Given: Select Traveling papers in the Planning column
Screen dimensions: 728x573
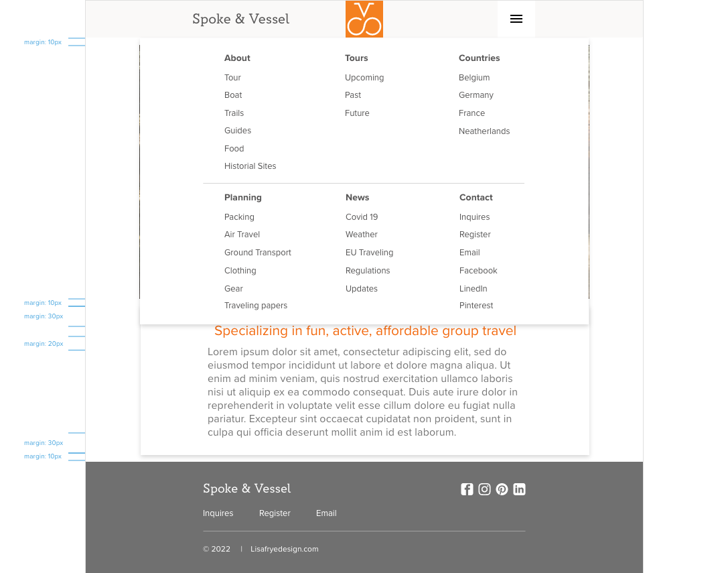Looking at the screenshot, I should 256,305.
